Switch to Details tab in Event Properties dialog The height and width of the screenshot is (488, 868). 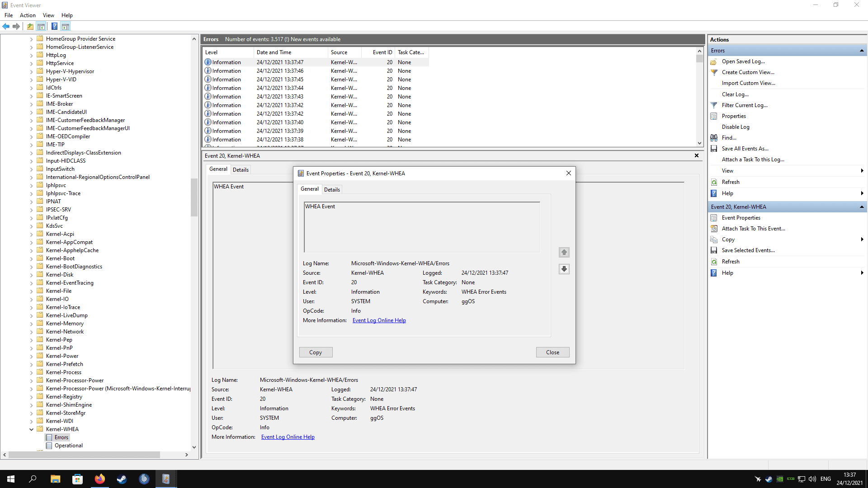332,190
